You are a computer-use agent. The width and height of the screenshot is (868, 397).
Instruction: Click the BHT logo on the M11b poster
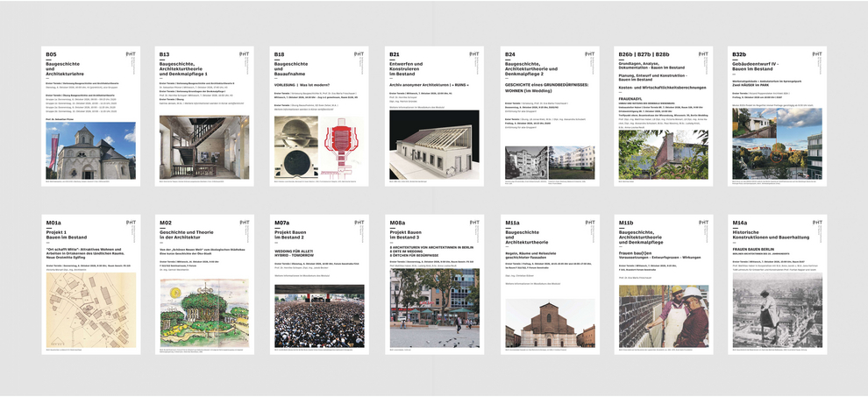(703, 223)
